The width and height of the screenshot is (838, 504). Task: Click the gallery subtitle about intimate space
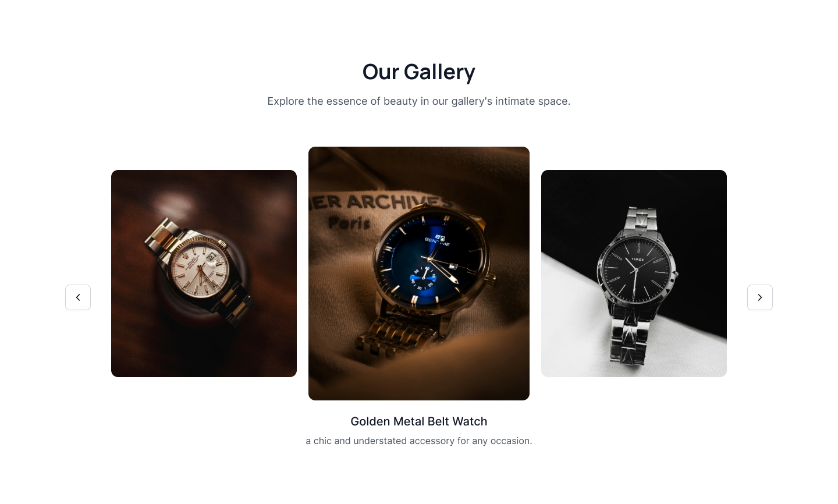[419, 101]
